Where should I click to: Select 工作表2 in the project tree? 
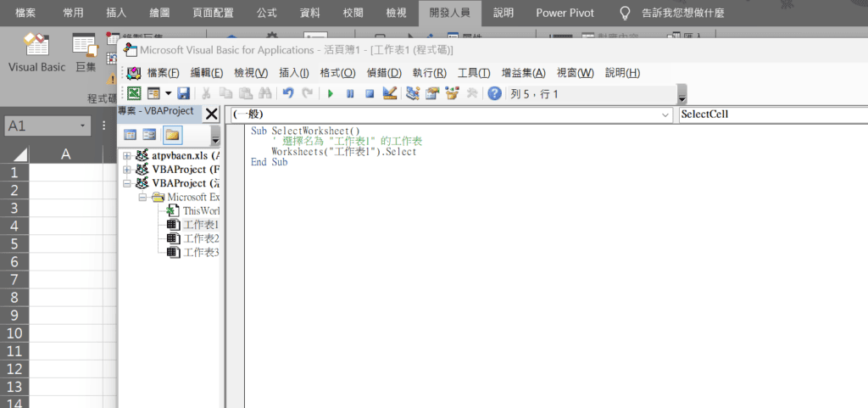(201, 238)
